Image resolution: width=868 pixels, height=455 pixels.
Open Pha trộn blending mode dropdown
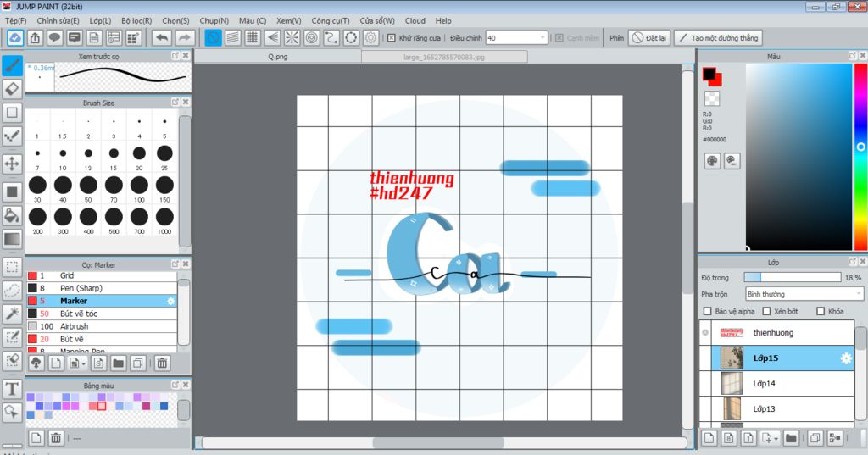pos(804,294)
